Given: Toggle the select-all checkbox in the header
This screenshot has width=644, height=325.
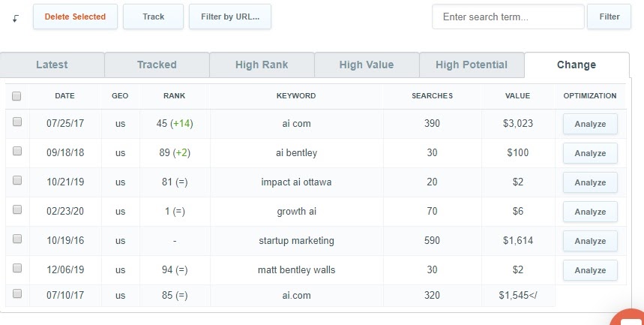Looking at the screenshot, I should (16, 96).
